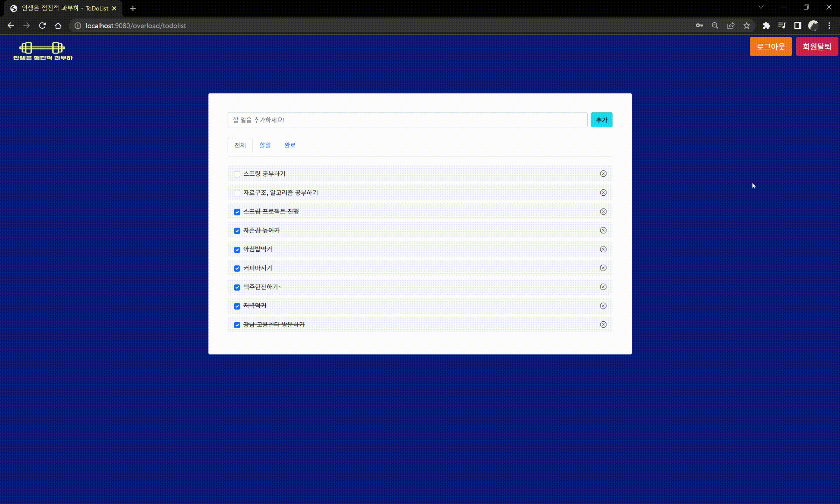Focus the 할 일을 추가하세요 input field
The image size is (840, 504).
pyautogui.click(x=407, y=120)
